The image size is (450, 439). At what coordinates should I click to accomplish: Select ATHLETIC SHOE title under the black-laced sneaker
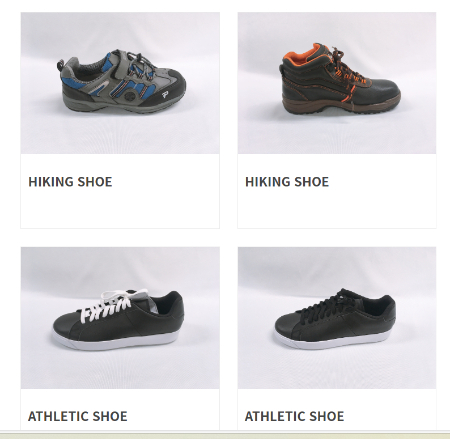click(294, 416)
